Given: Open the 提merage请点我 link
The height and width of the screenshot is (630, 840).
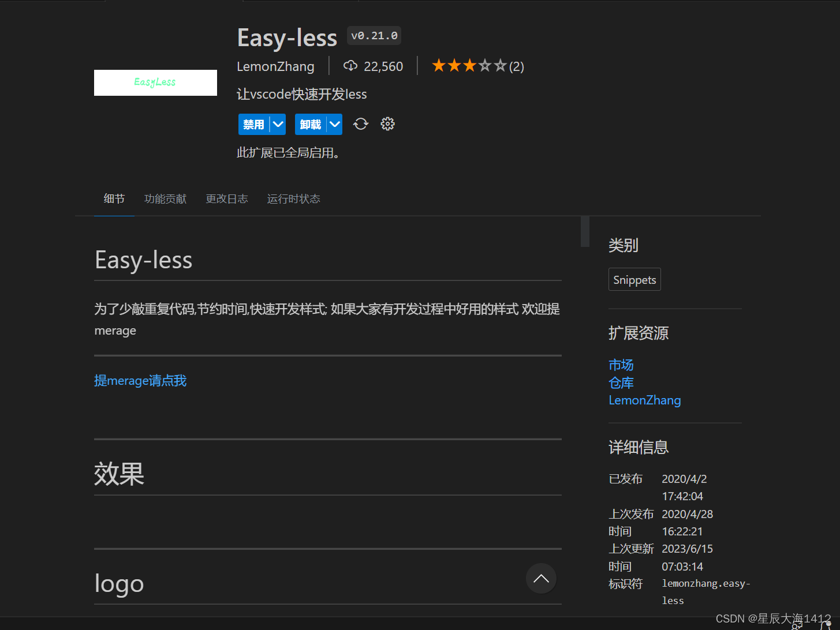Looking at the screenshot, I should (140, 380).
